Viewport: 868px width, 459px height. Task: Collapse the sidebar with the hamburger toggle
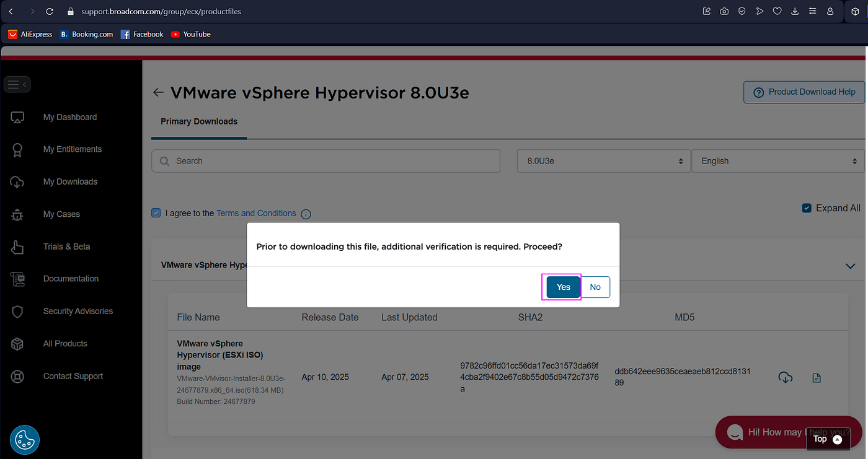tap(17, 85)
